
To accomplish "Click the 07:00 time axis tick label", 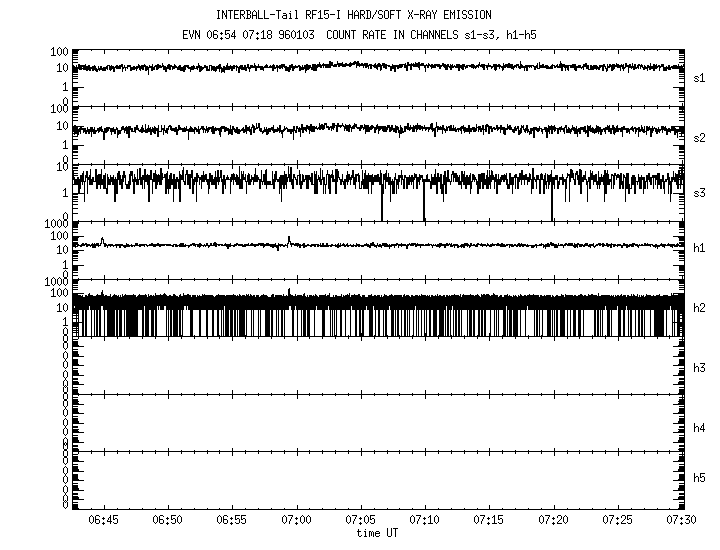I will coord(296,521).
